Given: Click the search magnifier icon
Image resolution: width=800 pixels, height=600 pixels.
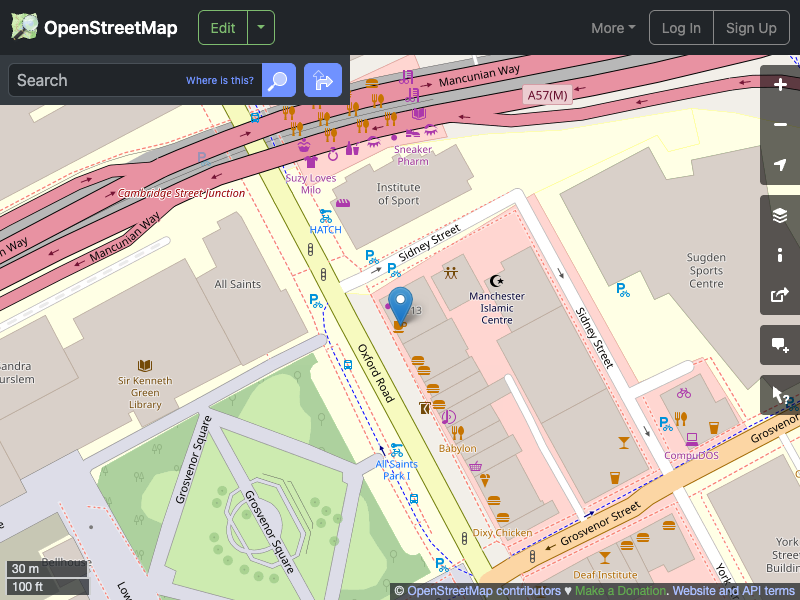Looking at the screenshot, I should click(278, 80).
